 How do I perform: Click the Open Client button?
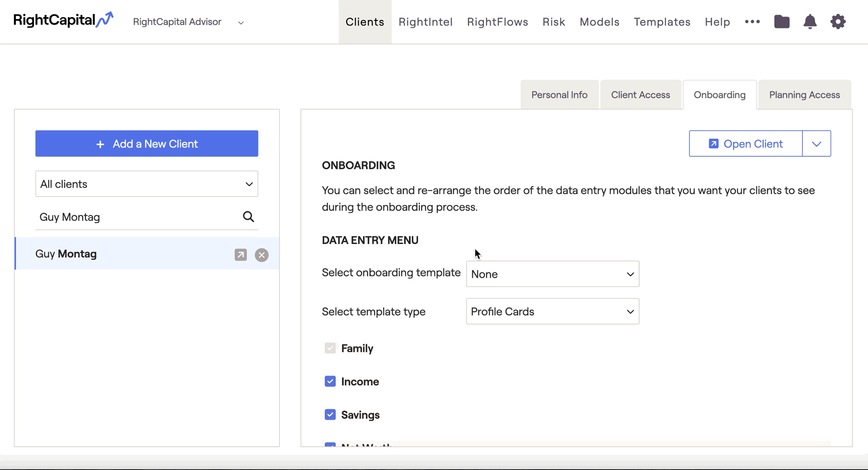746,144
